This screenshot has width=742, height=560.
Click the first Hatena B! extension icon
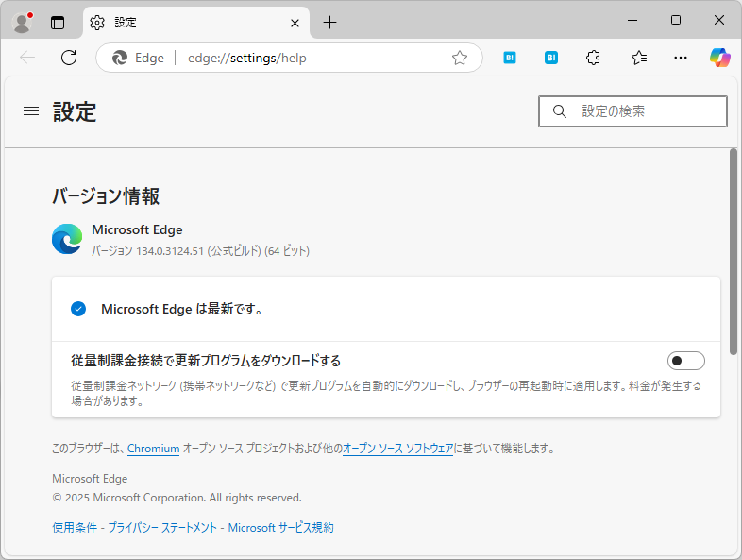pos(510,58)
